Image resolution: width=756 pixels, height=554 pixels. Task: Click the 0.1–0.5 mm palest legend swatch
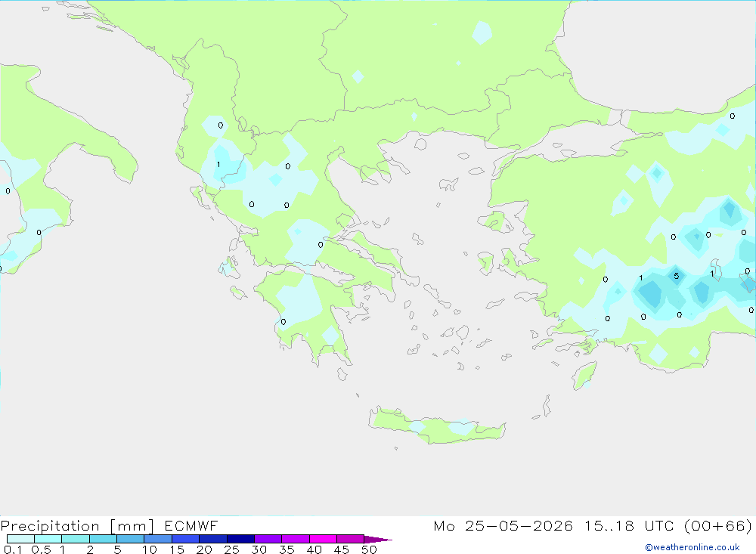[x=20, y=539]
